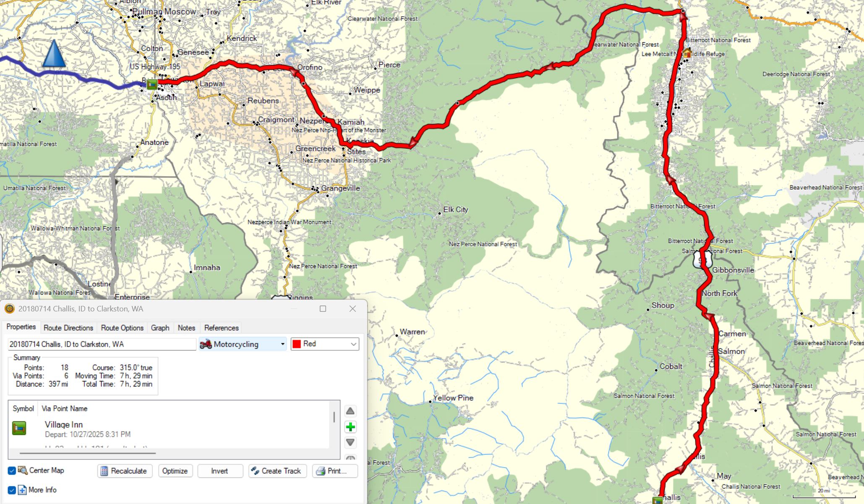Image resolution: width=864 pixels, height=504 pixels.
Task: Switch to the Route Directions tab
Action: (x=68, y=328)
